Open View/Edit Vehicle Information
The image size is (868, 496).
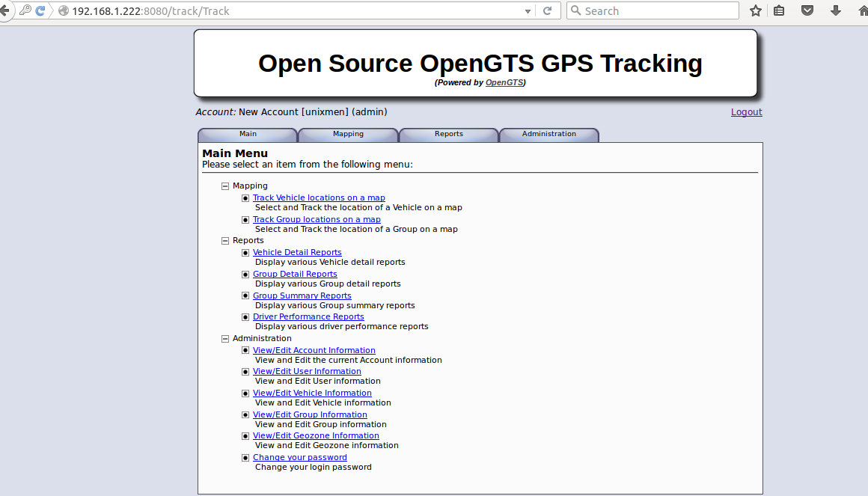tap(312, 393)
